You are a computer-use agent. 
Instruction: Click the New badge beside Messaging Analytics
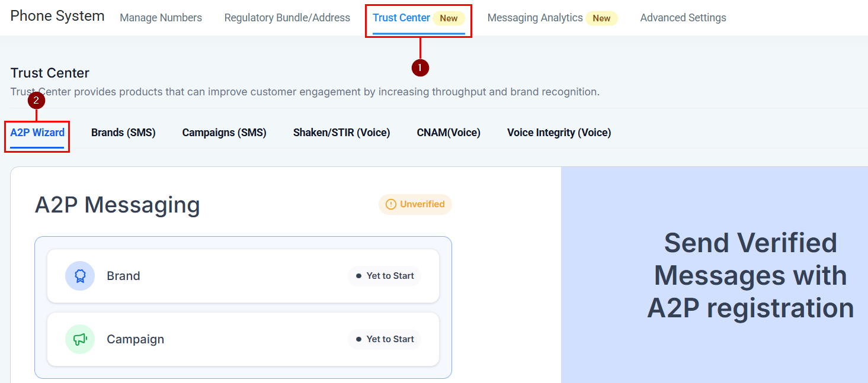point(601,18)
